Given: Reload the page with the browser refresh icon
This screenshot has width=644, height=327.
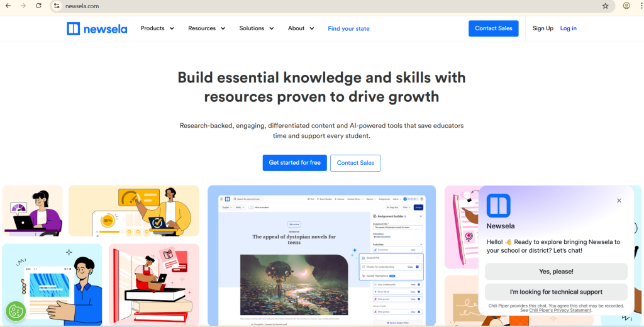Looking at the screenshot, I should [39, 6].
